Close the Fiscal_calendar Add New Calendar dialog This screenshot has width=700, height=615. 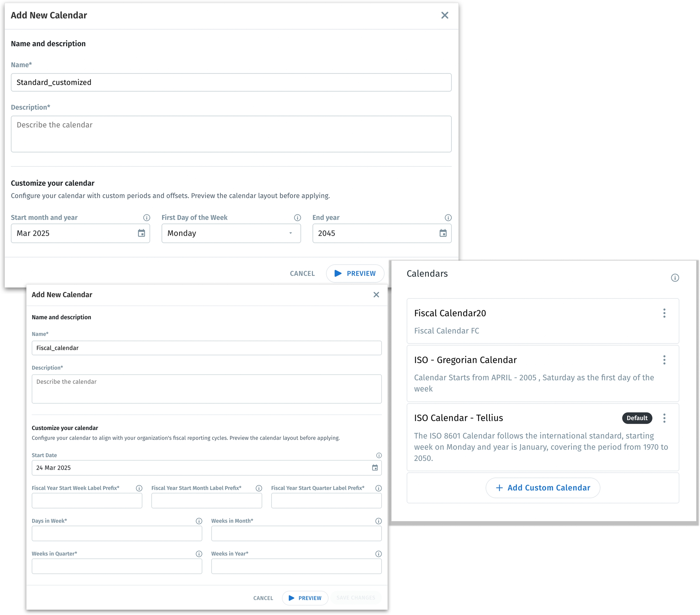376,294
